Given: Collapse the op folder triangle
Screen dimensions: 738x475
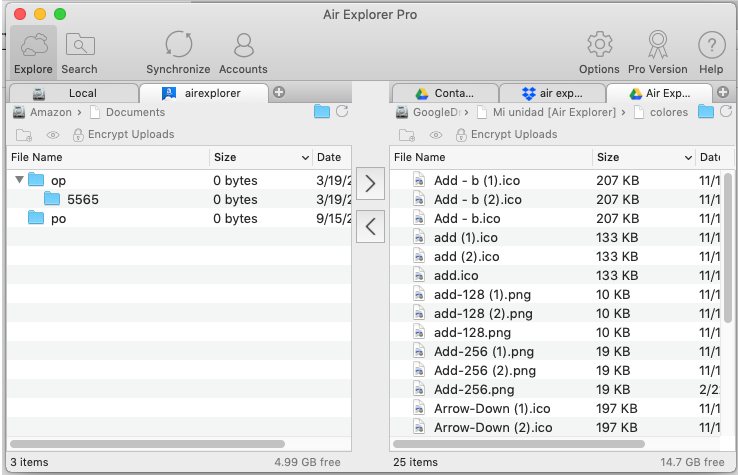Looking at the screenshot, I should (19, 179).
